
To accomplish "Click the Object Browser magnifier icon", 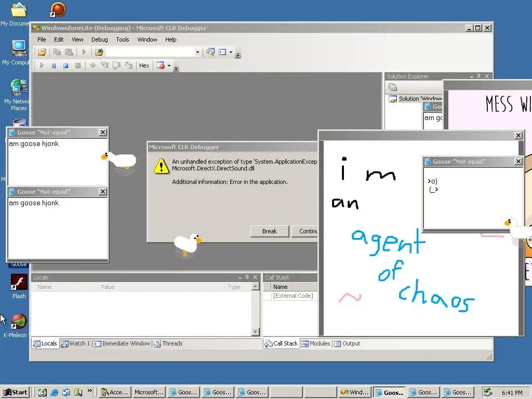I will tap(210, 52).
